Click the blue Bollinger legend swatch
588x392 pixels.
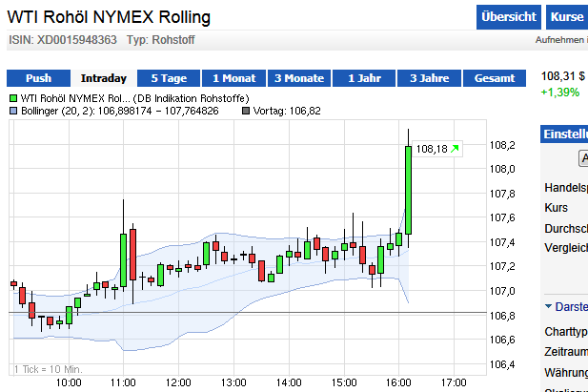coord(13,111)
